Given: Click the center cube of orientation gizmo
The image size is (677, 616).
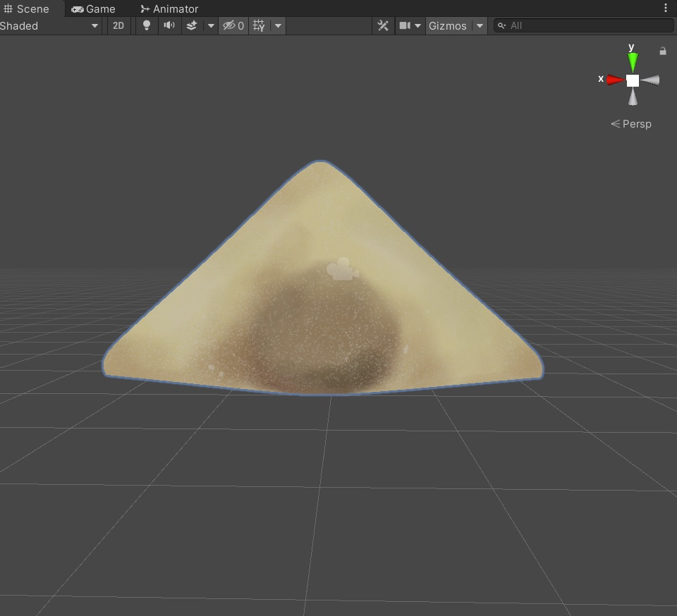Looking at the screenshot, I should [633, 80].
